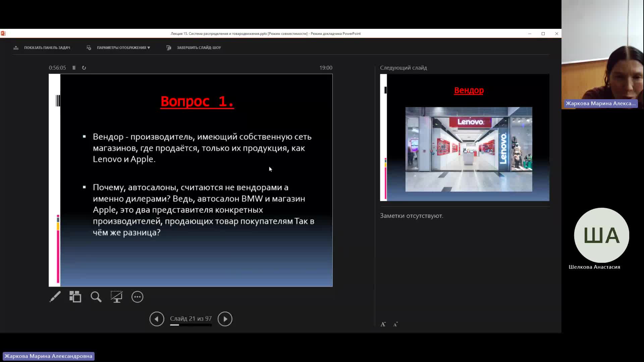Select Шелкова Анастасия participant avatar
The height and width of the screenshot is (362, 644).
(601, 235)
